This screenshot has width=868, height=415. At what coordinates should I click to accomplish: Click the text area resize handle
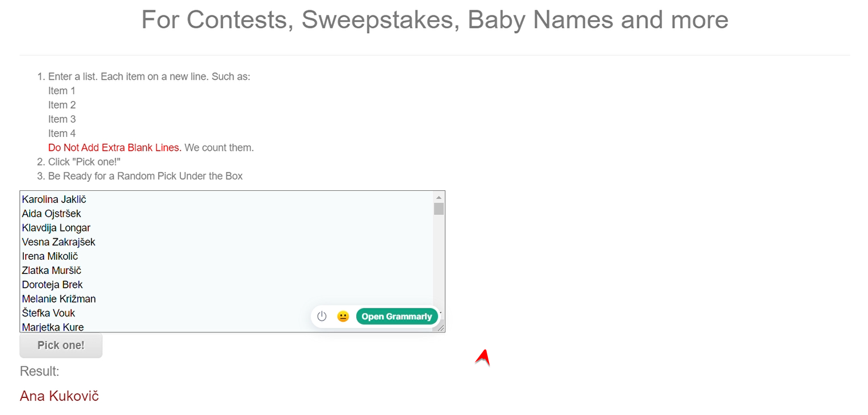tap(440, 327)
